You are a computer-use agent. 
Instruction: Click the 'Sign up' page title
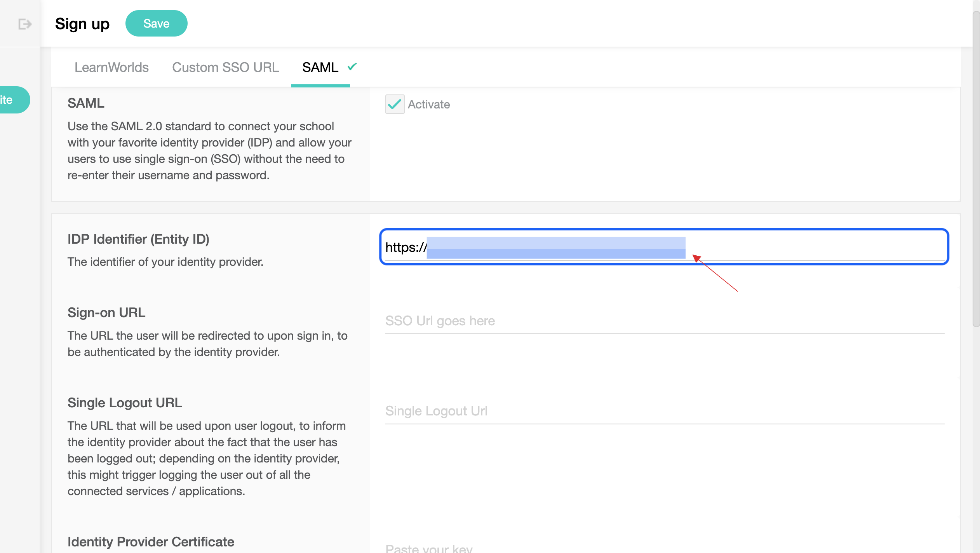pyautogui.click(x=82, y=24)
